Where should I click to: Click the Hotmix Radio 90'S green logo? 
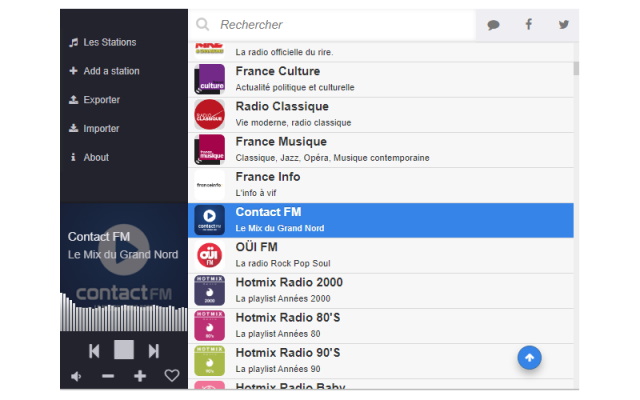pyautogui.click(x=209, y=360)
